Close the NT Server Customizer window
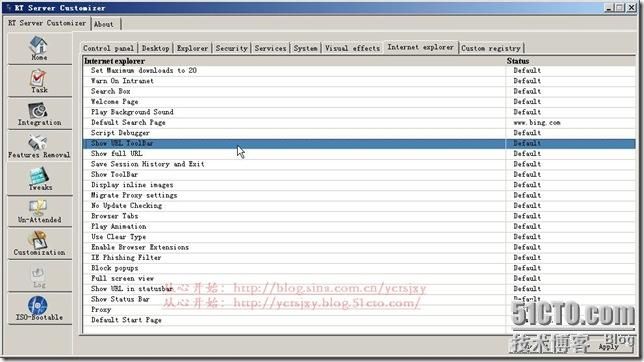The image size is (644, 362). click(x=631, y=7)
